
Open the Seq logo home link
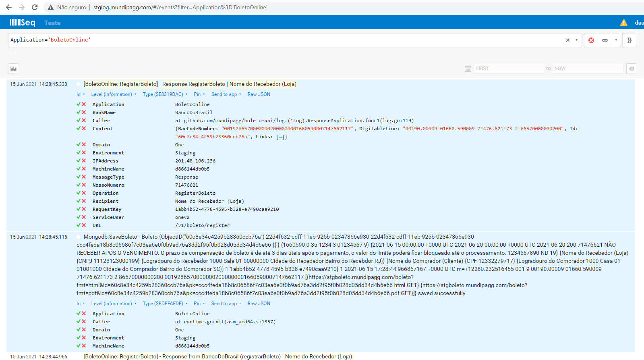23,23
